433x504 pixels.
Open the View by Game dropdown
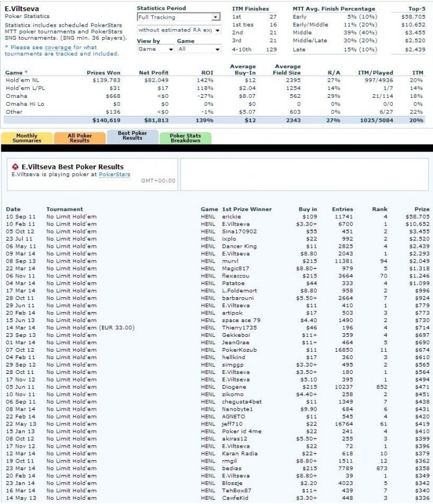point(155,49)
